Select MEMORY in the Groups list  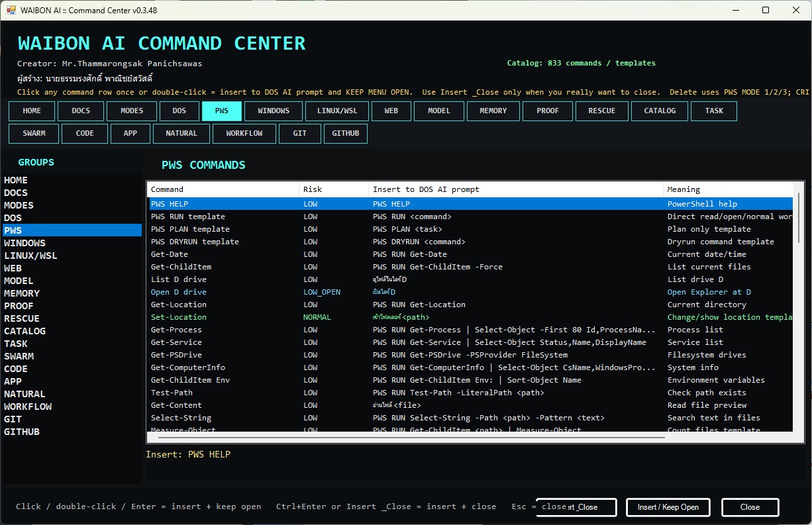tap(71, 293)
